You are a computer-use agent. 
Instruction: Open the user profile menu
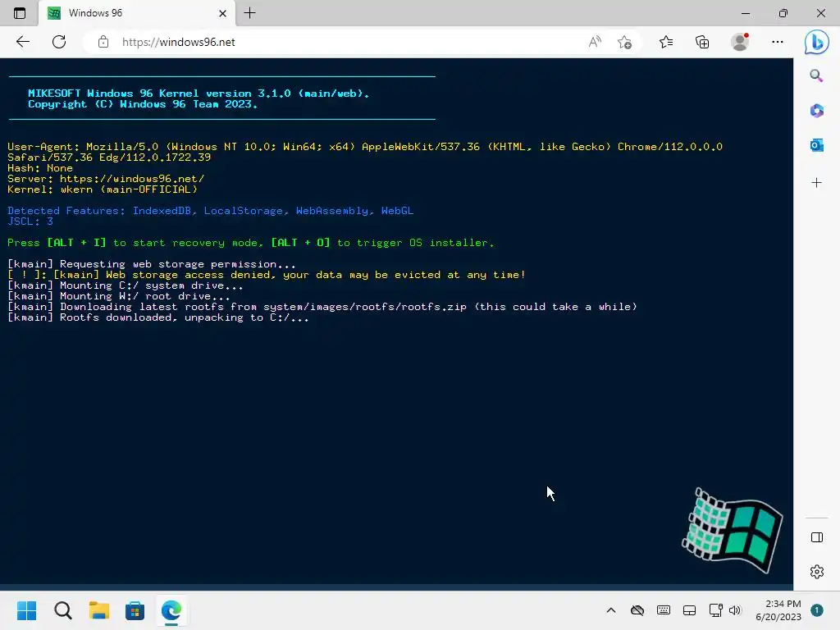[x=740, y=42]
